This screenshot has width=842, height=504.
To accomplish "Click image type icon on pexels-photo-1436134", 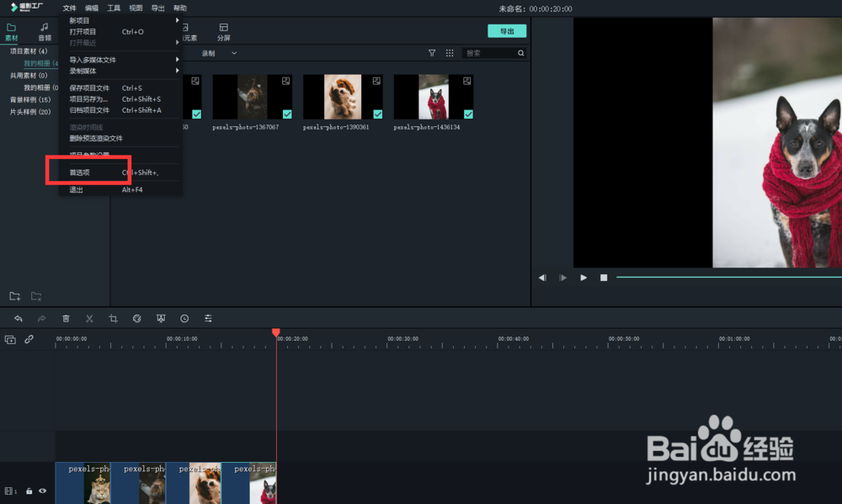I will 467,81.
